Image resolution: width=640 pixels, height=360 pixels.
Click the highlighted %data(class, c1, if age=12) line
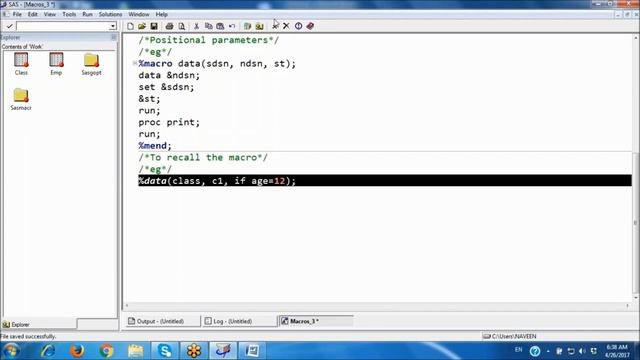tap(385, 181)
